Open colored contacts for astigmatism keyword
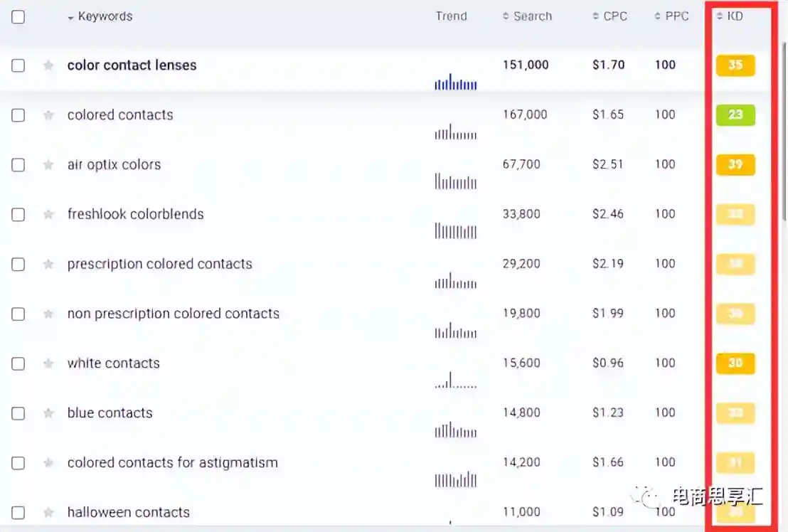 tap(172, 463)
